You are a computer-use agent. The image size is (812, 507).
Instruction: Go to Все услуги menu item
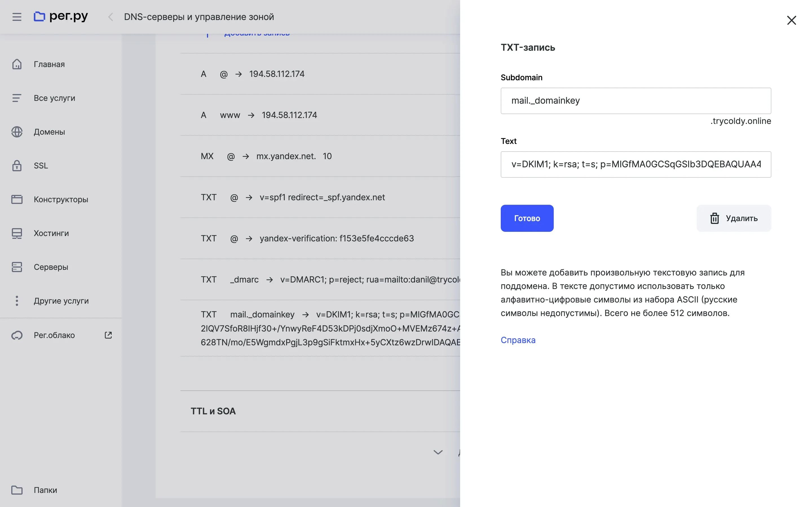click(54, 98)
